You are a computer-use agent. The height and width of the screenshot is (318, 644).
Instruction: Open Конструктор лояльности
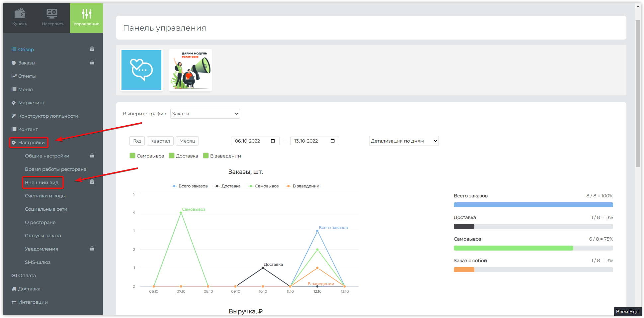(48, 116)
